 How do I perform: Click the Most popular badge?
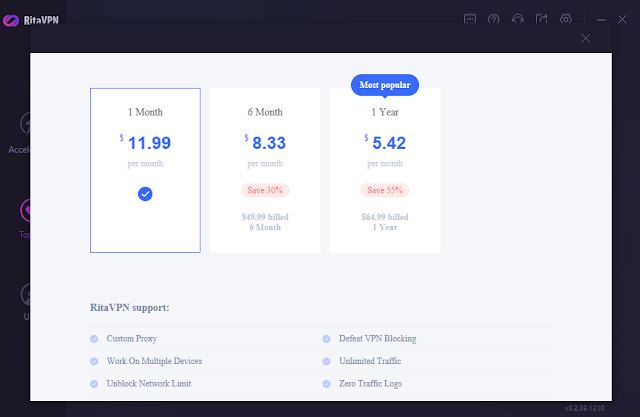[385, 85]
